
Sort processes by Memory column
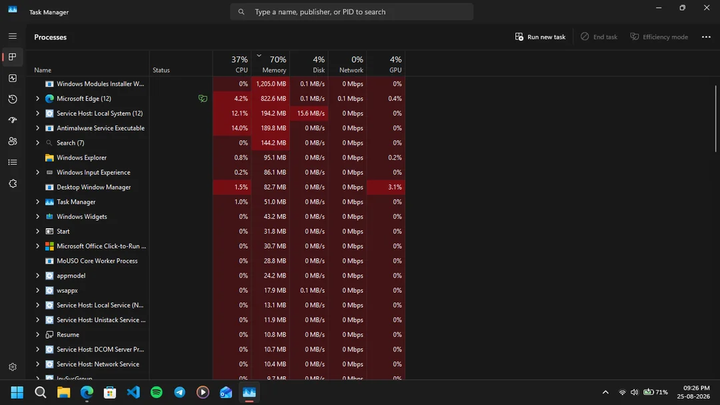click(270, 64)
